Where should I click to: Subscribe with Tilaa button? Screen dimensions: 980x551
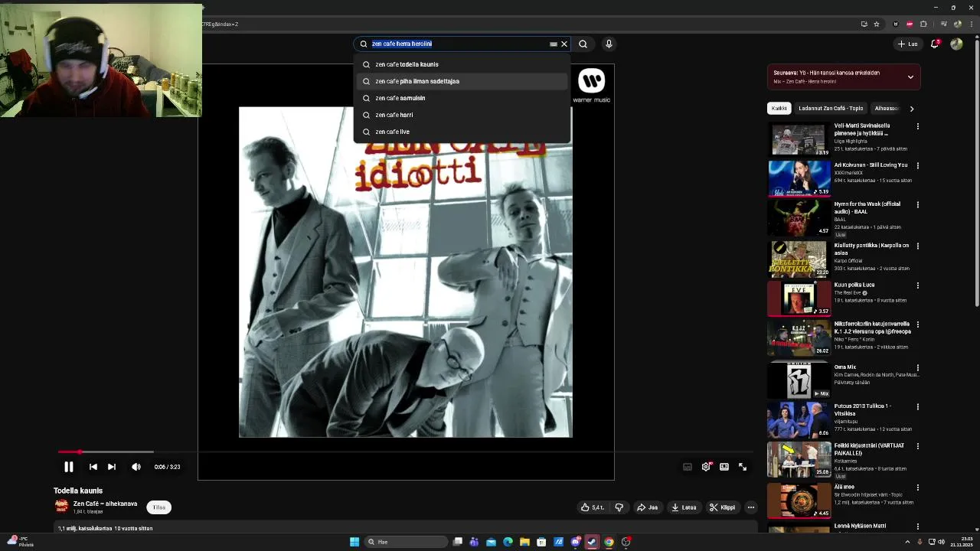(x=159, y=507)
